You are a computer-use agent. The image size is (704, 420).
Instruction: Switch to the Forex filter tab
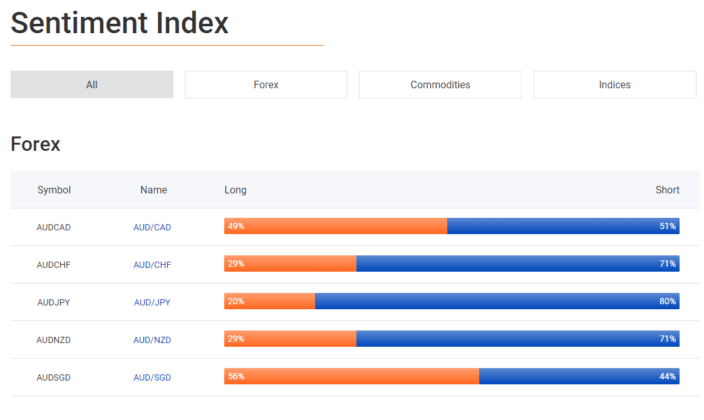[266, 84]
